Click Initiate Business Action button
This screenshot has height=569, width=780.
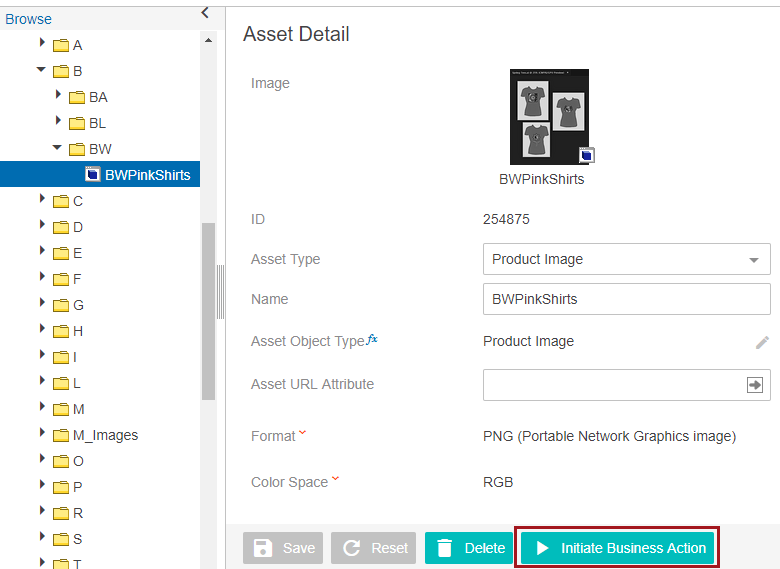click(617, 548)
